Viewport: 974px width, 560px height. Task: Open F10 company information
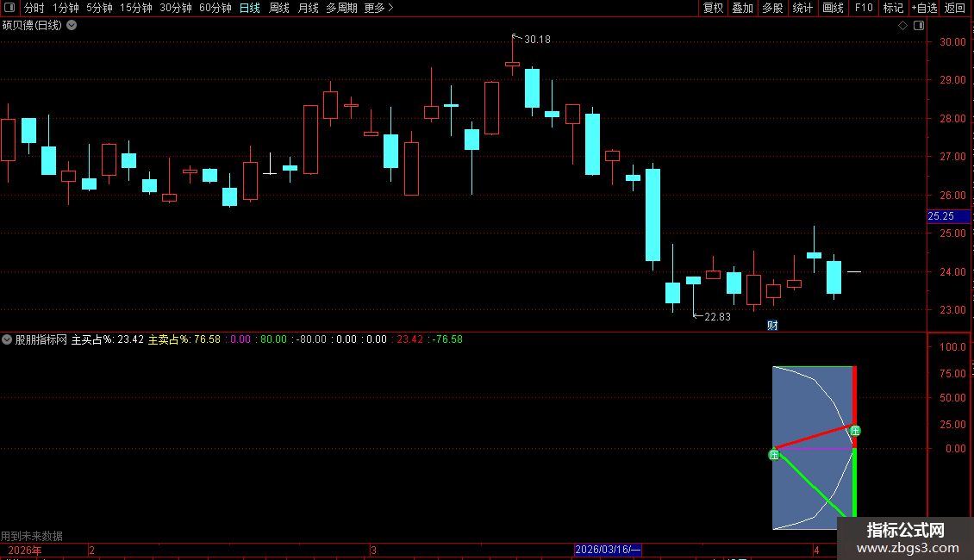pos(864,8)
